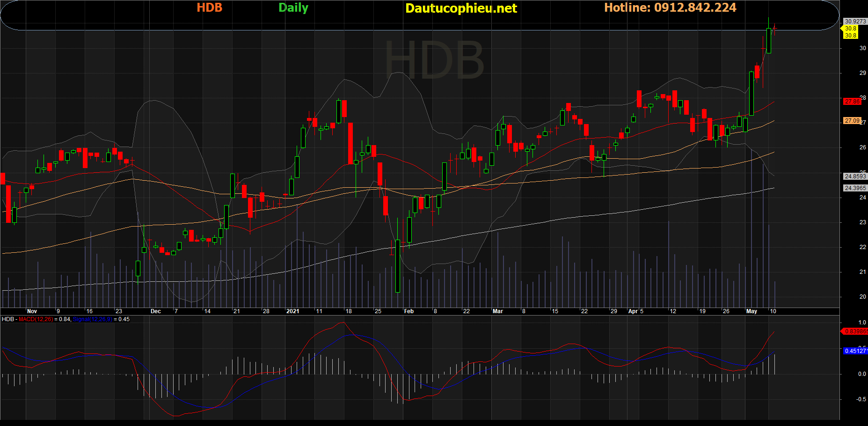Click the Hotline phone number text
This screenshot has width=868, height=426.
point(670,8)
